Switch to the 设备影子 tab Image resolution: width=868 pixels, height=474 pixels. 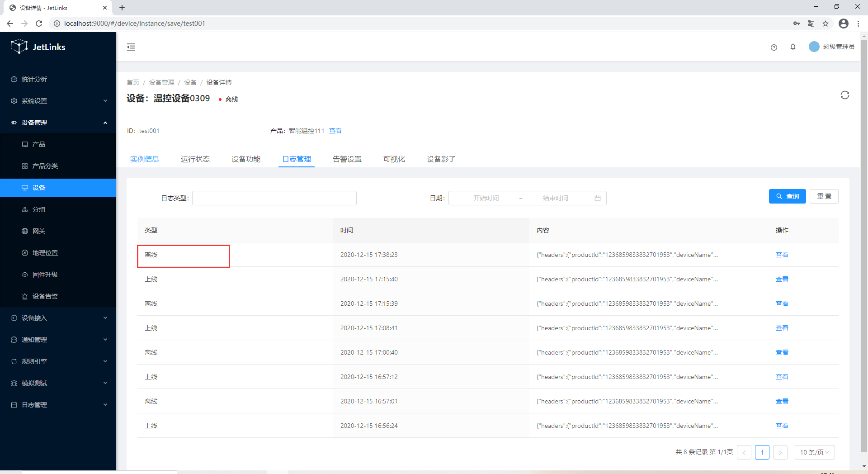[441, 159]
